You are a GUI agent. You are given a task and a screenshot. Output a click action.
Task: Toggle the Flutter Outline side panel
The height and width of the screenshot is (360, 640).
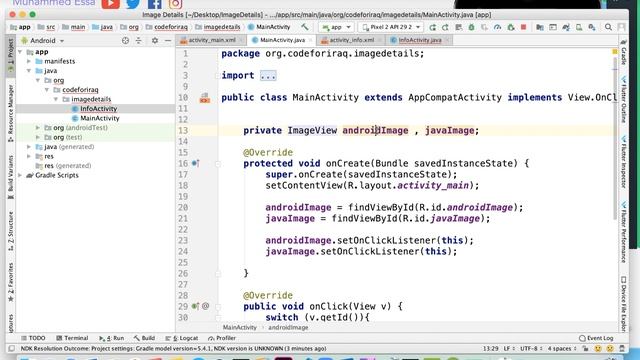[624, 99]
